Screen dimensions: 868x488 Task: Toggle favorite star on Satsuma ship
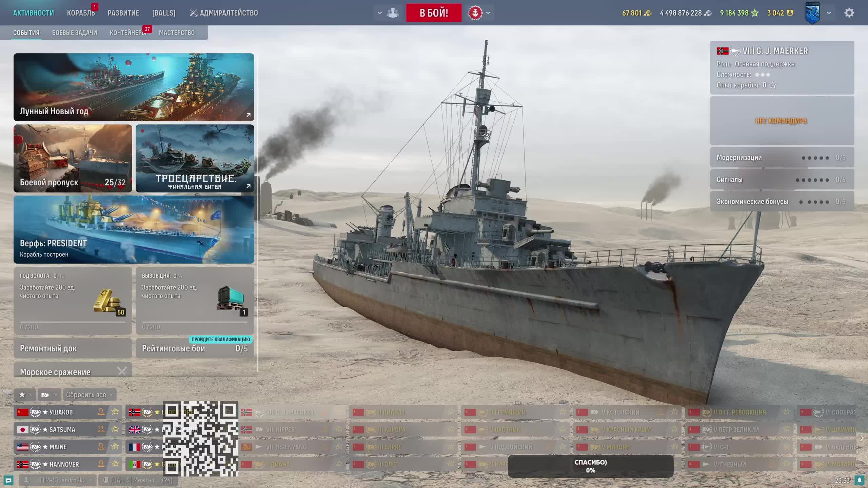click(115, 429)
